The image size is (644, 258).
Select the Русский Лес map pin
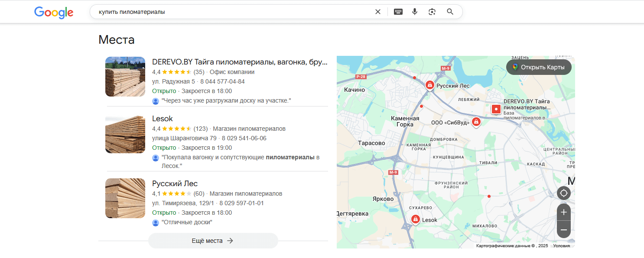coord(429,85)
